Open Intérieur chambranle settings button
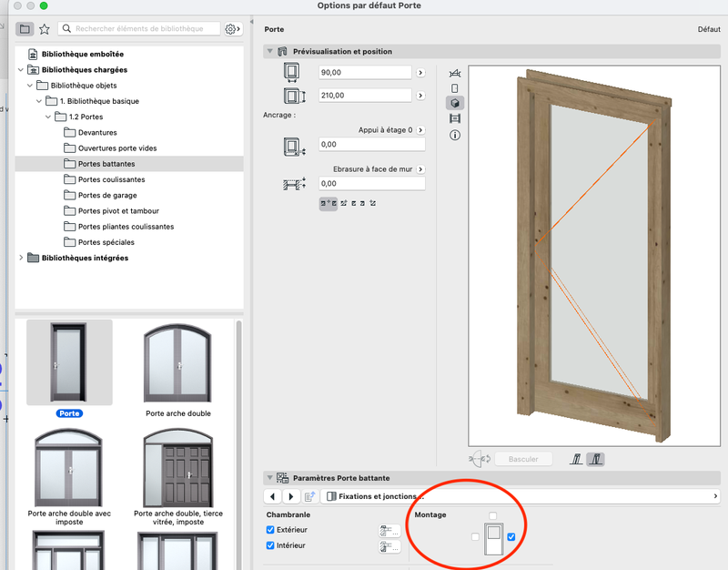728x570 pixels. click(x=389, y=546)
